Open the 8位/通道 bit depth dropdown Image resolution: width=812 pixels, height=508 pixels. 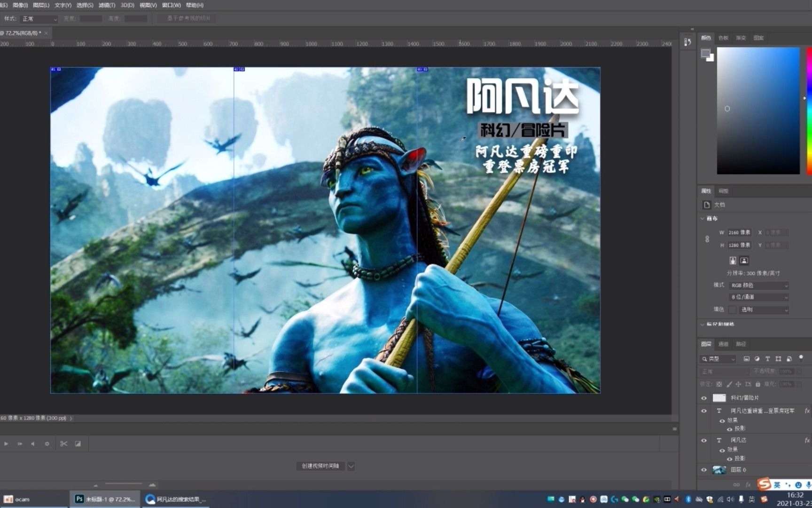(x=759, y=297)
